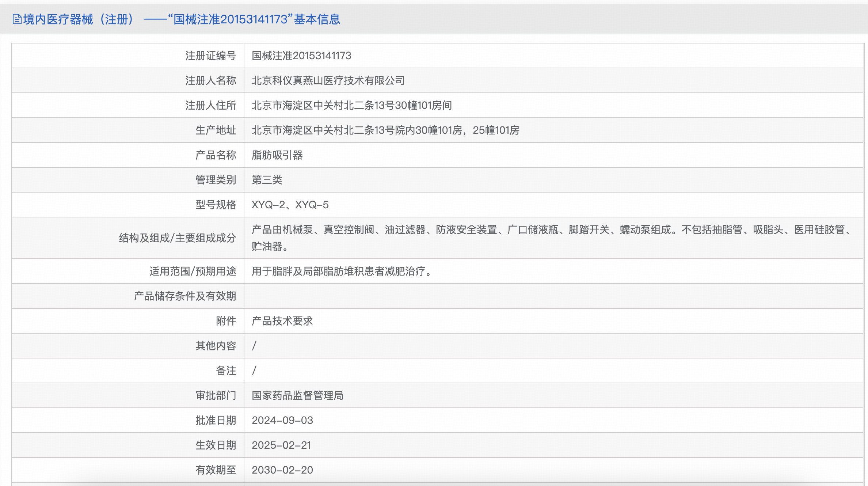
Task: Click the 适用范围 intended use text
Action: point(342,271)
